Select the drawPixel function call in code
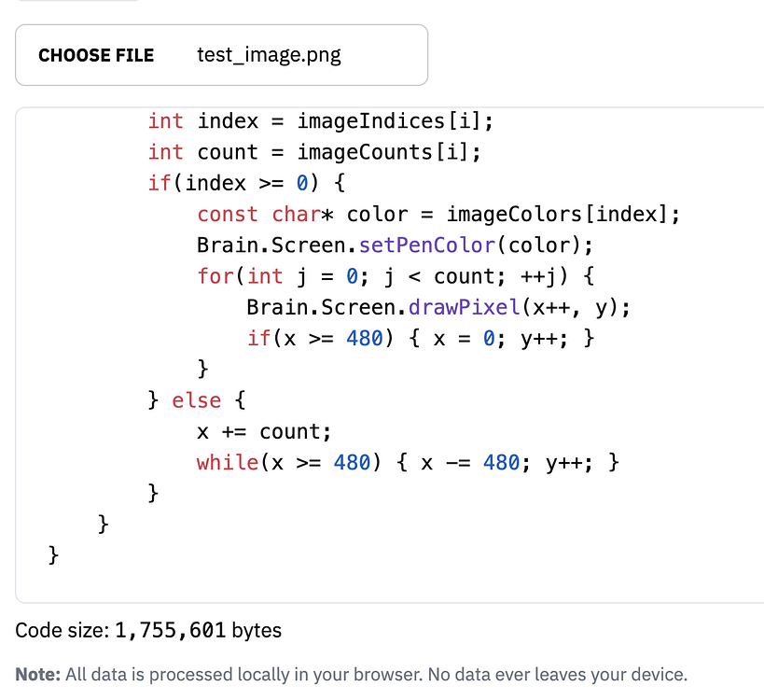Image resolution: width=764 pixels, height=700 pixels. coord(463,307)
